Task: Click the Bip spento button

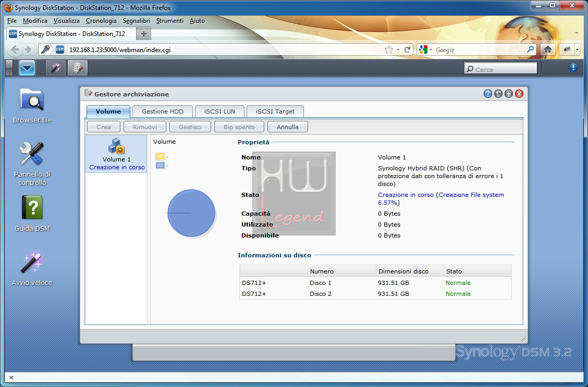Action: pos(239,127)
